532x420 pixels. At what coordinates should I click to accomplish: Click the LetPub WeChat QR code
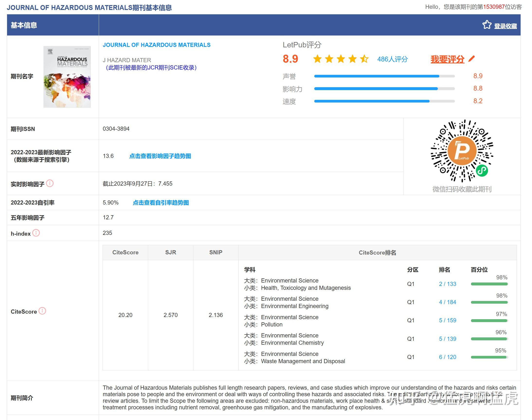(x=462, y=151)
